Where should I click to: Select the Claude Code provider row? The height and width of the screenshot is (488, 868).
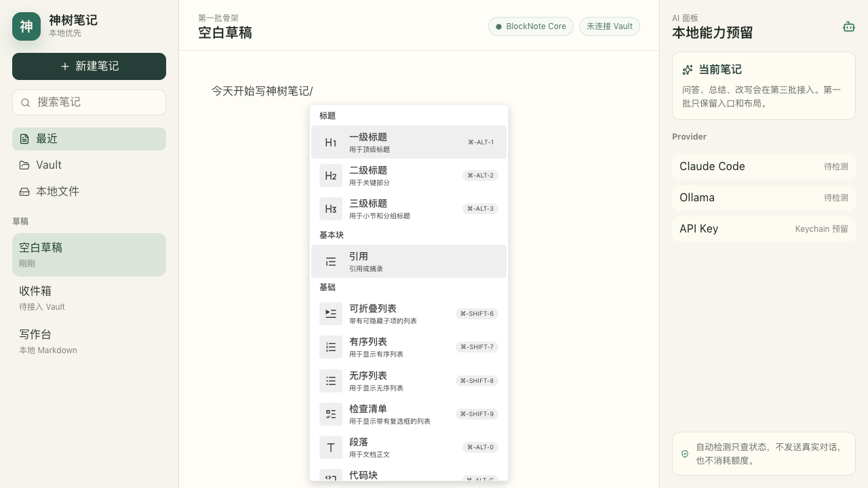pos(764,167)
